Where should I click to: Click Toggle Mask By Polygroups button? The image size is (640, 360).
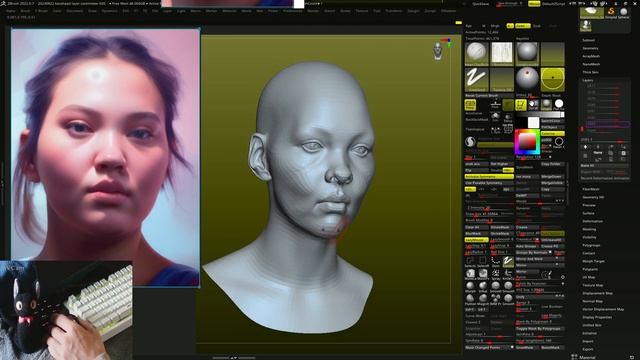tap(540, 329)
